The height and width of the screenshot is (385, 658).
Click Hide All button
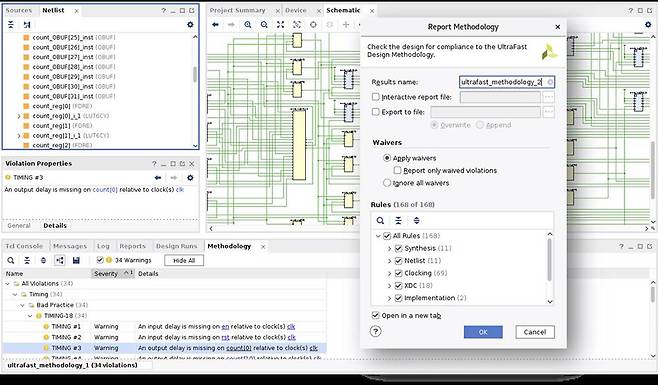click(184, 260)
